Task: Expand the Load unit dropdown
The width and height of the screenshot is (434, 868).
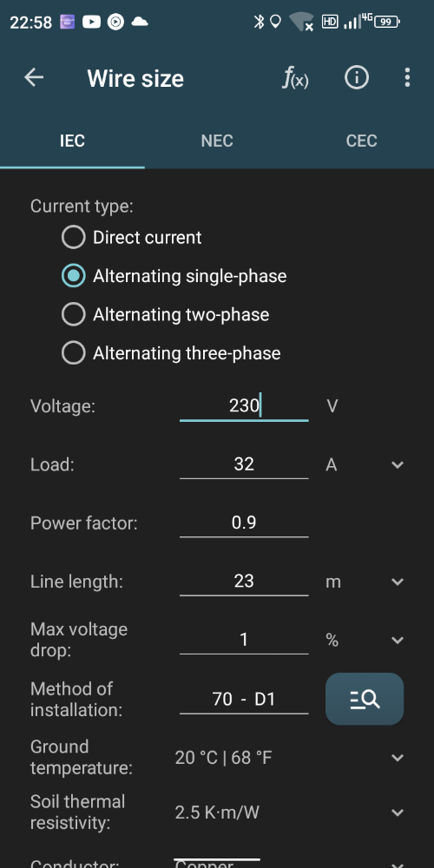Action: point(397,465)
